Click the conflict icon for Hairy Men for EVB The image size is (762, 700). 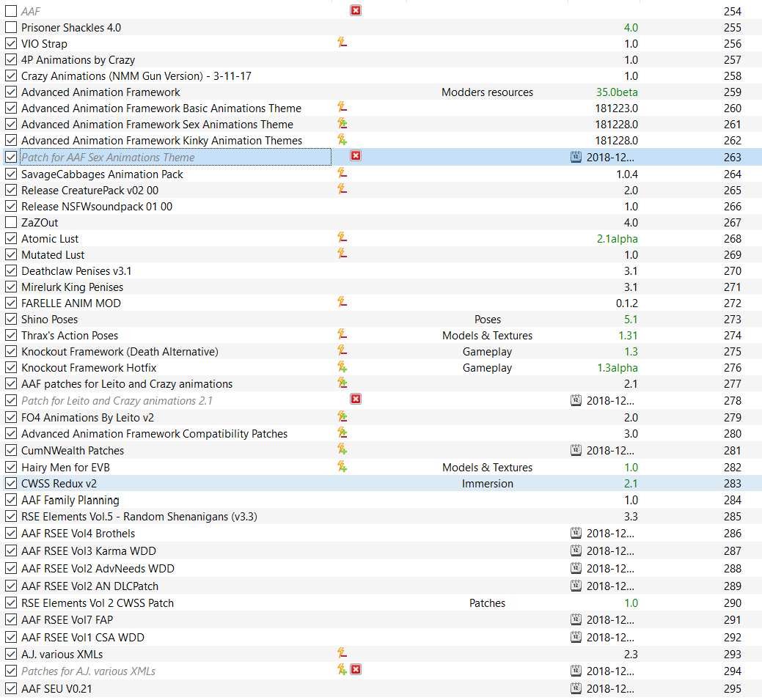click(x=342, y=466)
